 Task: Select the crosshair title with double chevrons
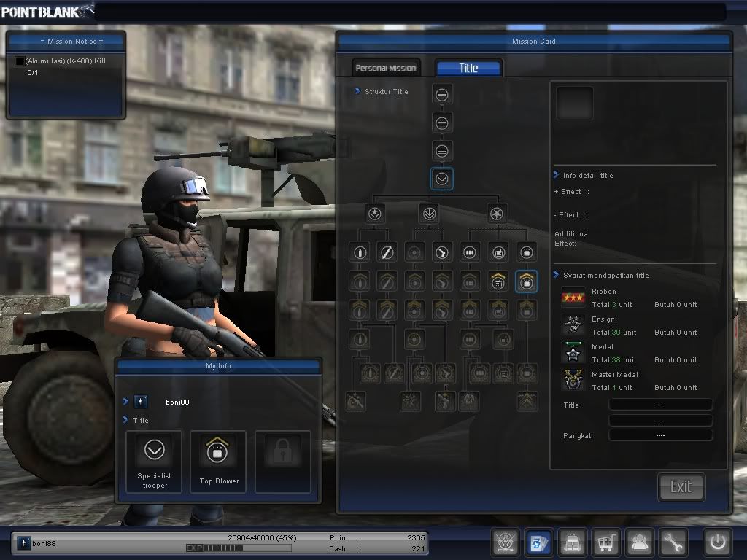click(x=414, y=310)
